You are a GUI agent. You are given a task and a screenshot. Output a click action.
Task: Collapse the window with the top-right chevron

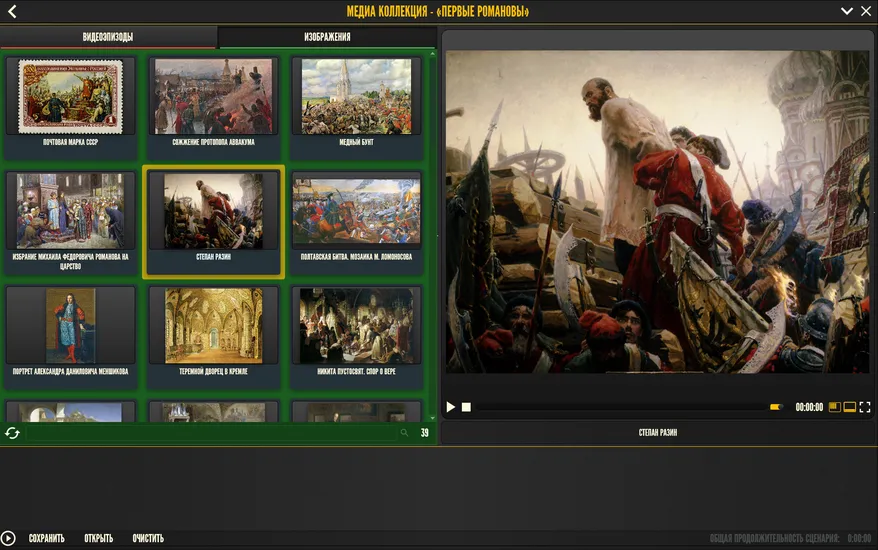click(x=846, y=12)
